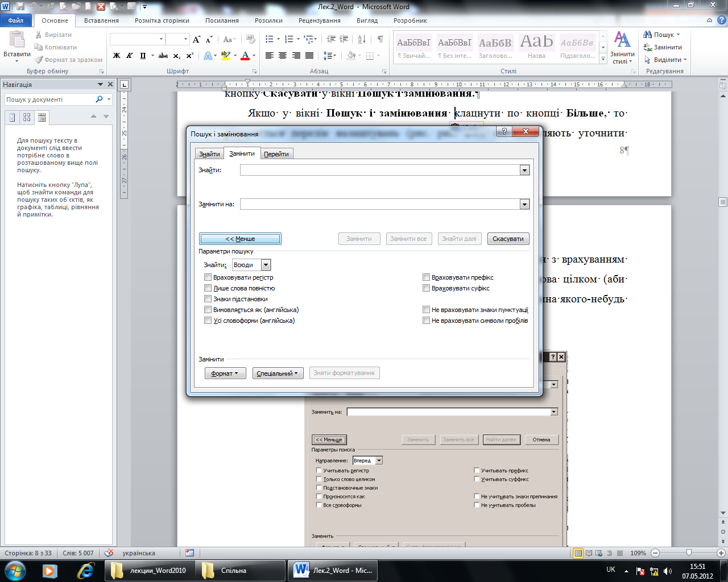728x582 pixels.
Task: Open font color picker arrow
Action: pyautogui.click(x=254, y=56)
